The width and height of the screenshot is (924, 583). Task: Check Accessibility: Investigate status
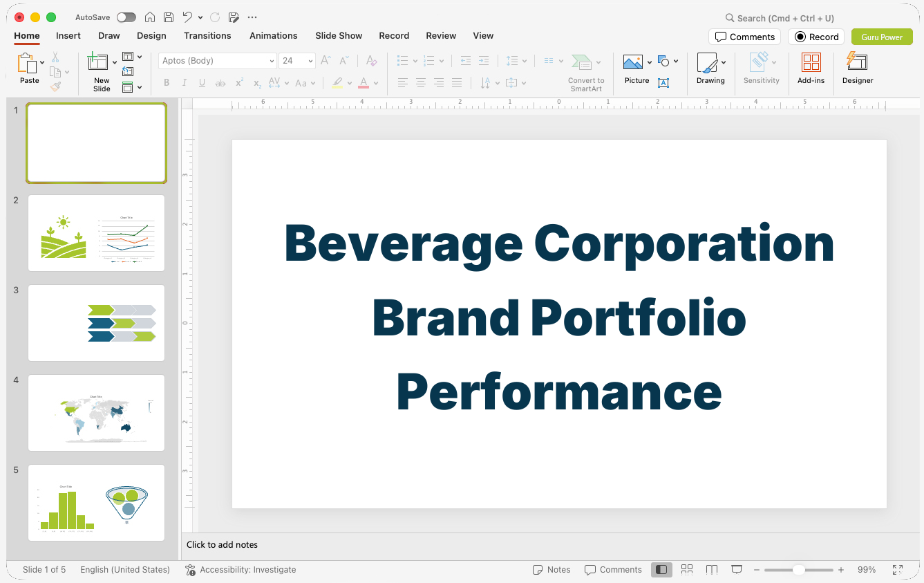(241, 570)
